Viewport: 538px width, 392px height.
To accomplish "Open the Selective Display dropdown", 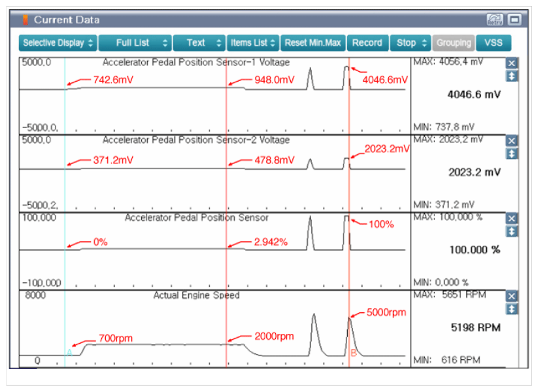I will click(x=58, y=43).
